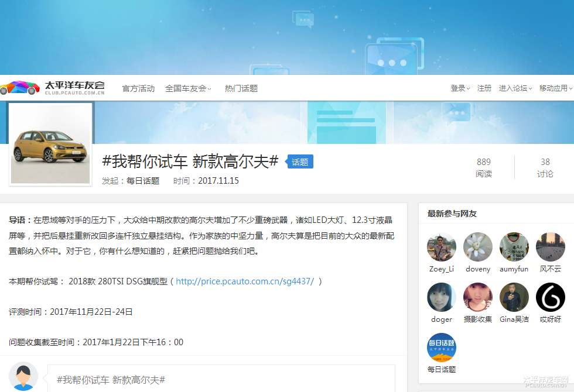Expand 移动应用 dropdown menu

[x=555, y=88]
